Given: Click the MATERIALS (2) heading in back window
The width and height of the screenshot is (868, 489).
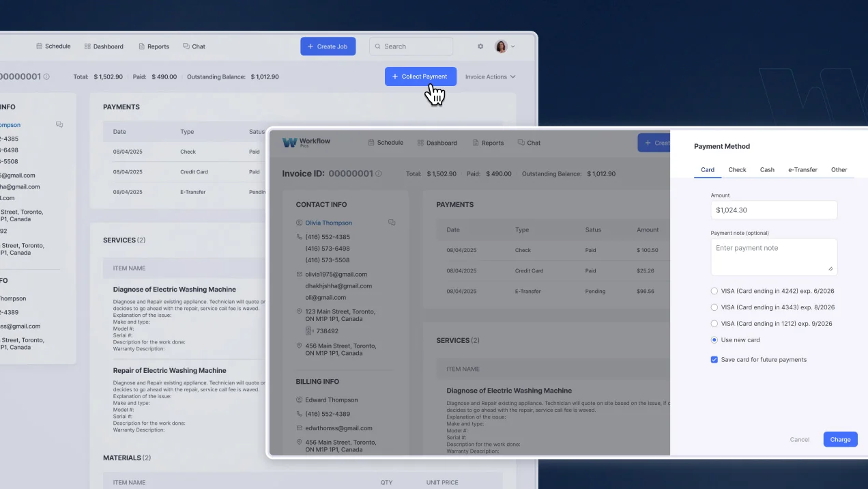Looking at the screenshot, I should pyautogui.click(x=127, y=458).
